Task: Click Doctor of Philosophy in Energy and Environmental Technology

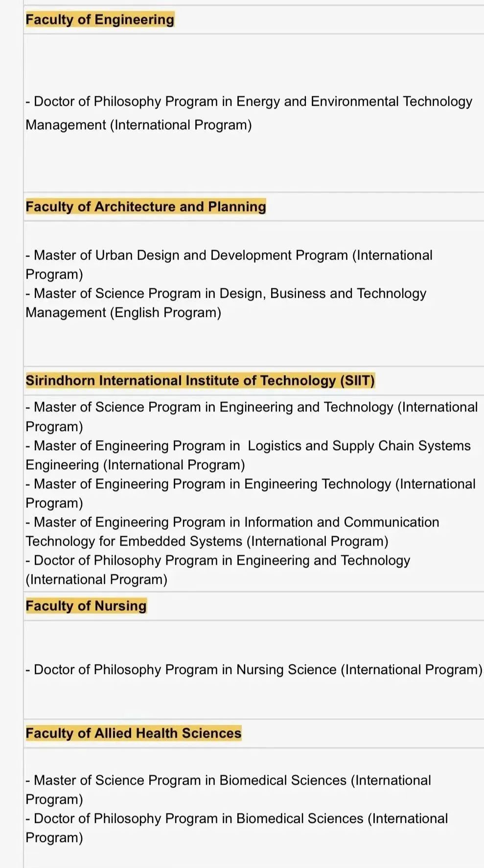Action: [x=249, y=113]
